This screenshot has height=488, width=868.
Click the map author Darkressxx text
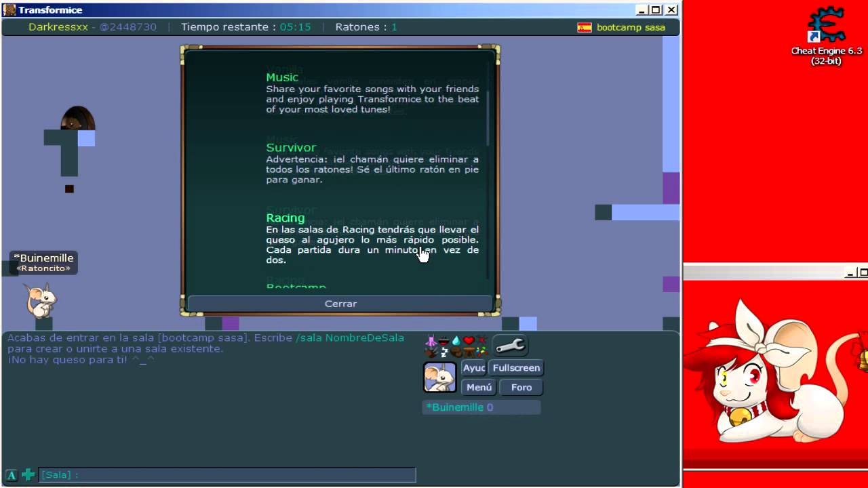pyautogui.click(x=58, y=27)
